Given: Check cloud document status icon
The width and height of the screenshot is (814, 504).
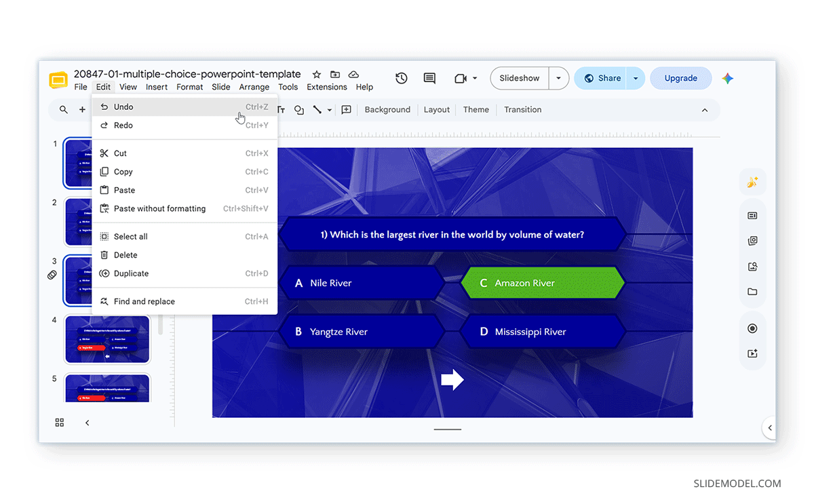Looking at the screenshot, I should (353, 75).
